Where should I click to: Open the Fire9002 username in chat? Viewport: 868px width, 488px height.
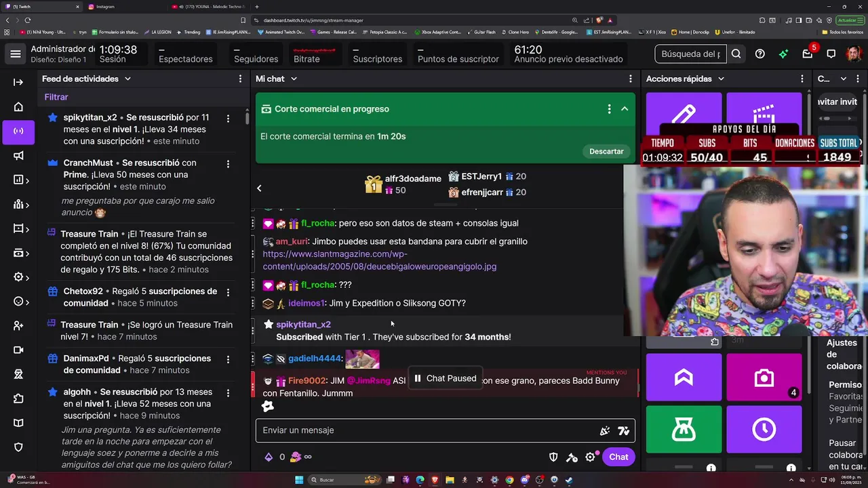pyautogui.click(x=307, y=381)
